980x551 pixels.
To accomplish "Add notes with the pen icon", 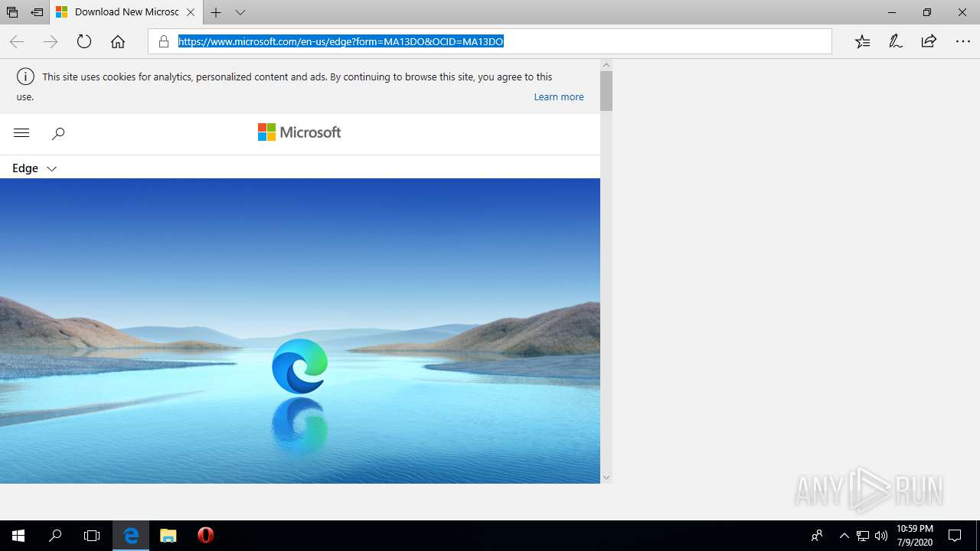I will (x=896, y=41).
